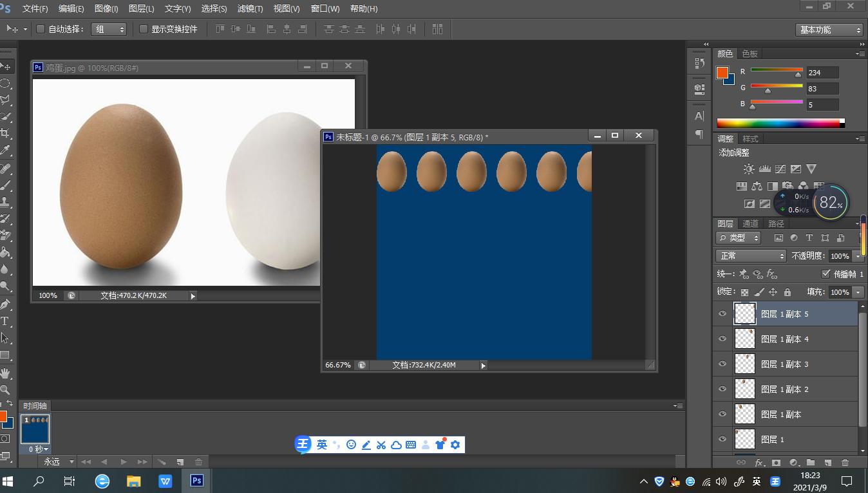
Task: Open Photoshop from the Windows taskbar
Action: [x=197, y=481]
